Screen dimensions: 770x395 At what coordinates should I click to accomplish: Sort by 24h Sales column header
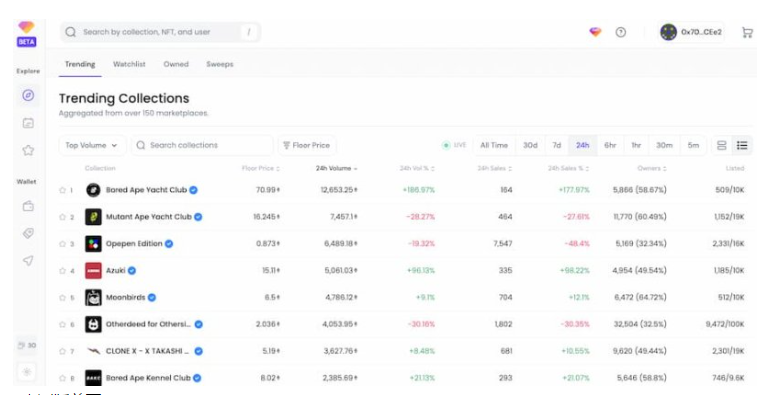[x=495, y=169]
